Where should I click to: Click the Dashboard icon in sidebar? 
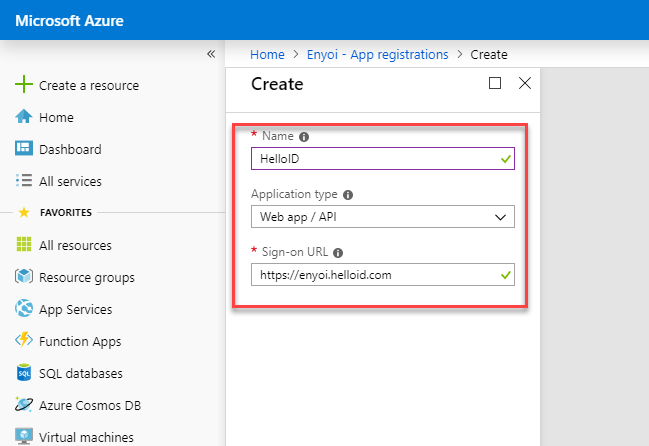tap(24, 148)
